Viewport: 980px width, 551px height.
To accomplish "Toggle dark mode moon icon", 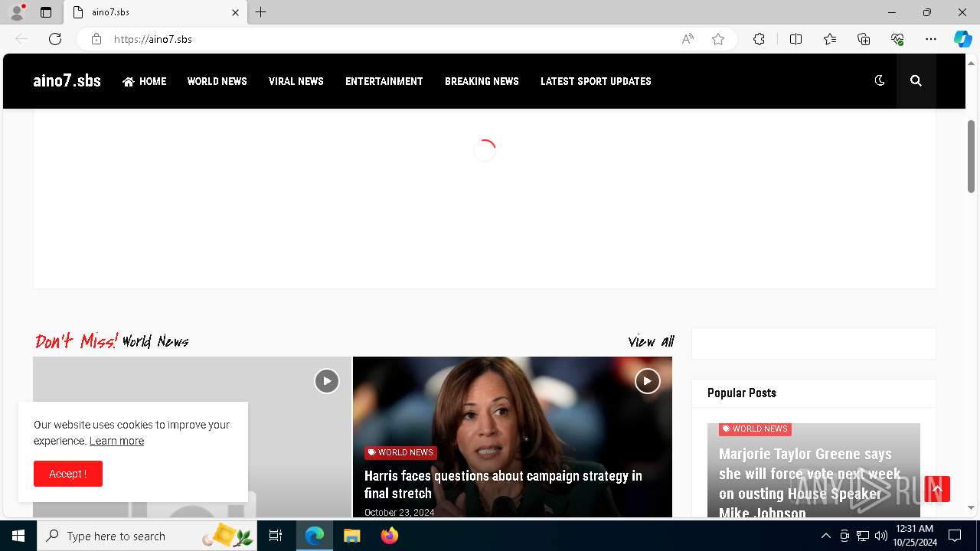I will [x=880, y=80].
